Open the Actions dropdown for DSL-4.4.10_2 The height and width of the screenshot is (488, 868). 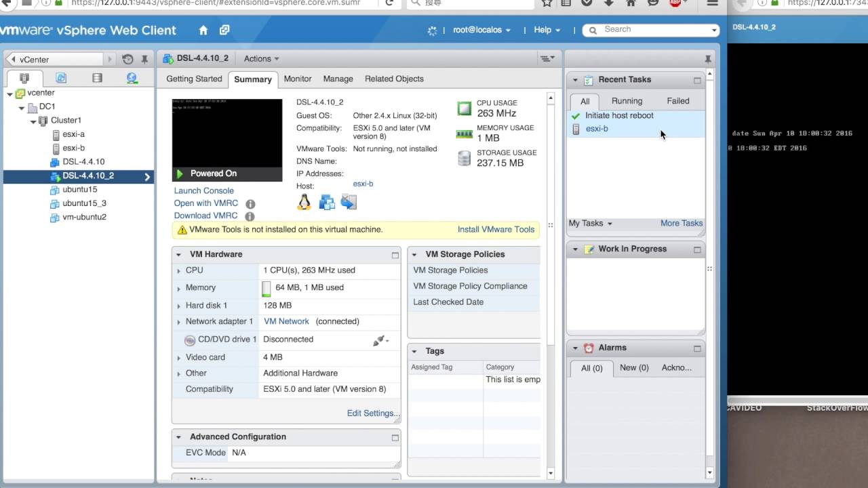[261, 59]
